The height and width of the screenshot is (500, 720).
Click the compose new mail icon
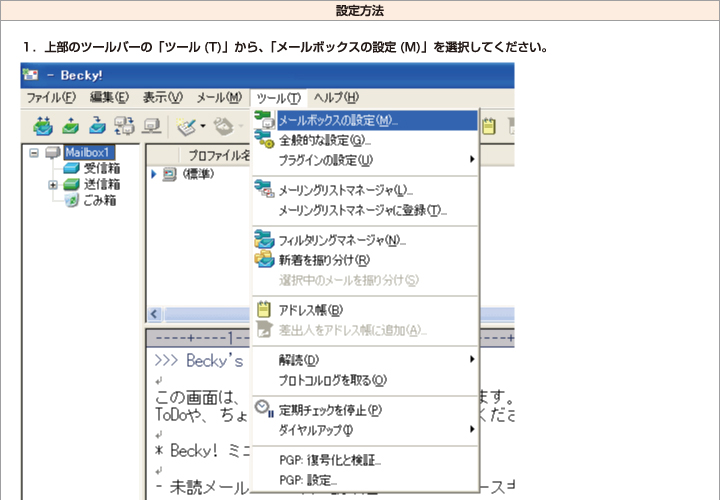[186, 126]
